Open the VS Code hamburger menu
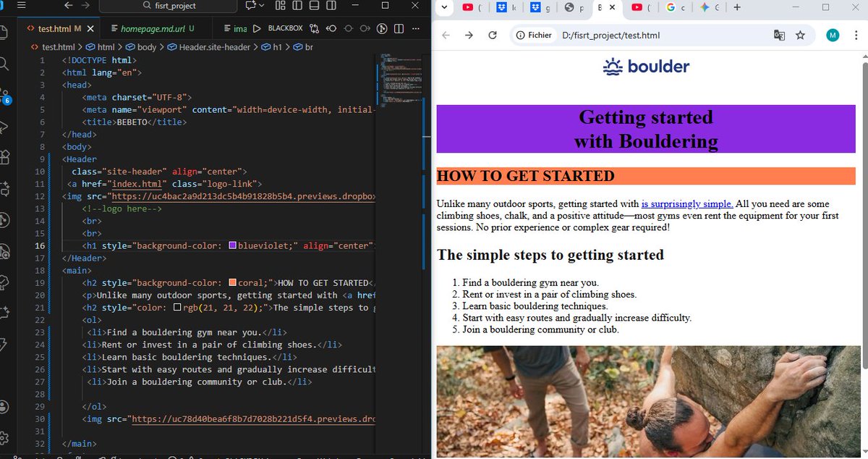 coord(20,6)
